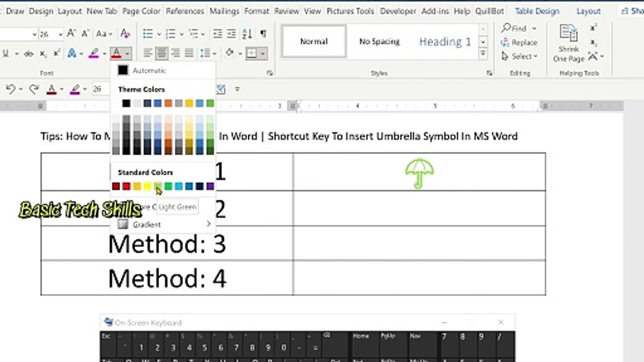Open the Borders dropdown arrow
644x362 pixels.
[263, 53]
